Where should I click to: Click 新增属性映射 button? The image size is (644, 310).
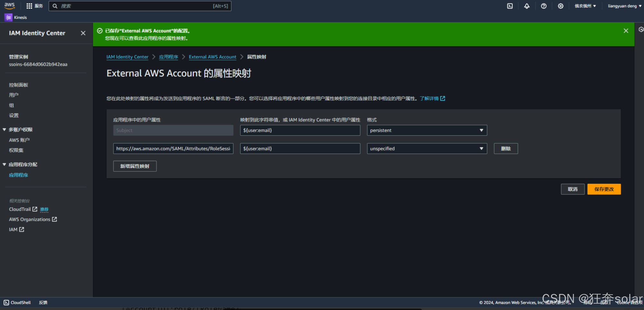click(135, 166)
